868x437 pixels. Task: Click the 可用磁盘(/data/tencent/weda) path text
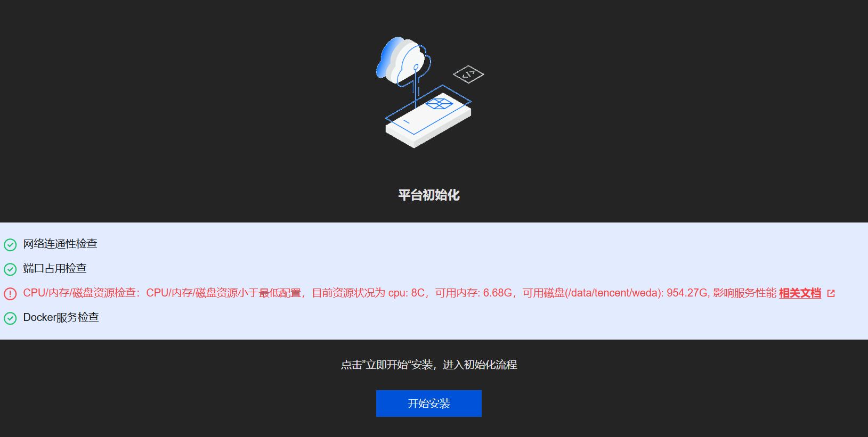click(x=593, y=293)
